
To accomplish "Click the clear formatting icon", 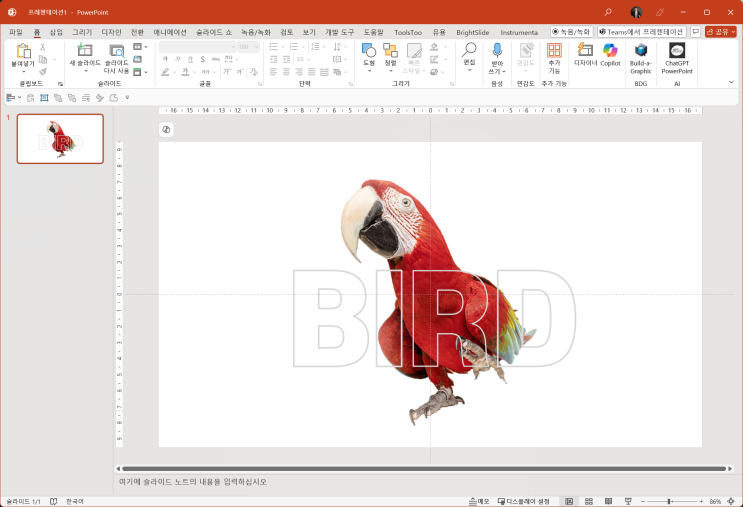I will pyautogui.click(x=254, y=72).
